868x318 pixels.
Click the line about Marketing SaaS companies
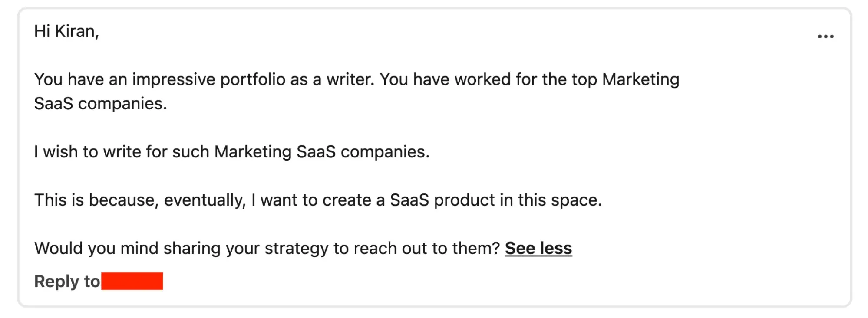(x=231, y=151)
